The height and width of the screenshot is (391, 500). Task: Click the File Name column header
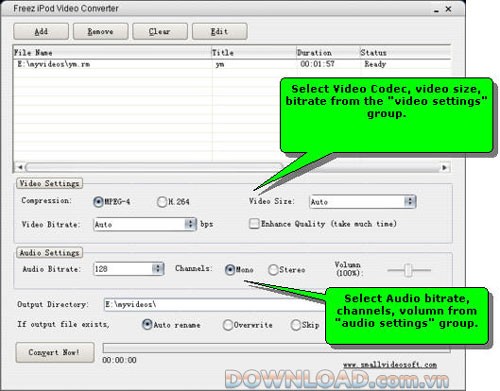[x=112, y=53]
